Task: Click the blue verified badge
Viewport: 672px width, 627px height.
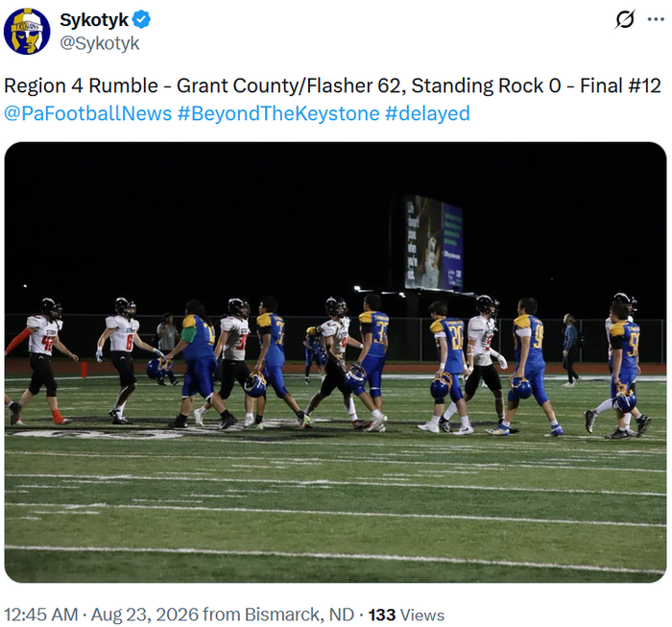Action: (141, 20)
